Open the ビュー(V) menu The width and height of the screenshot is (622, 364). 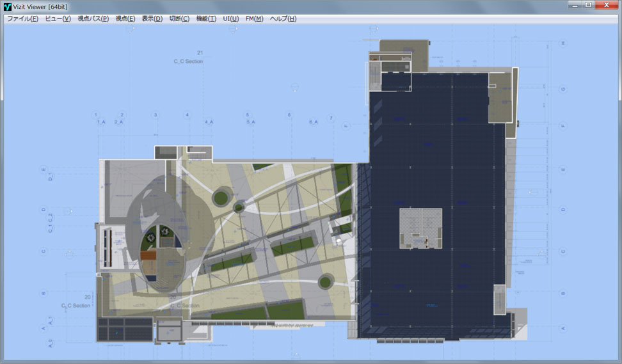point(58,19)
